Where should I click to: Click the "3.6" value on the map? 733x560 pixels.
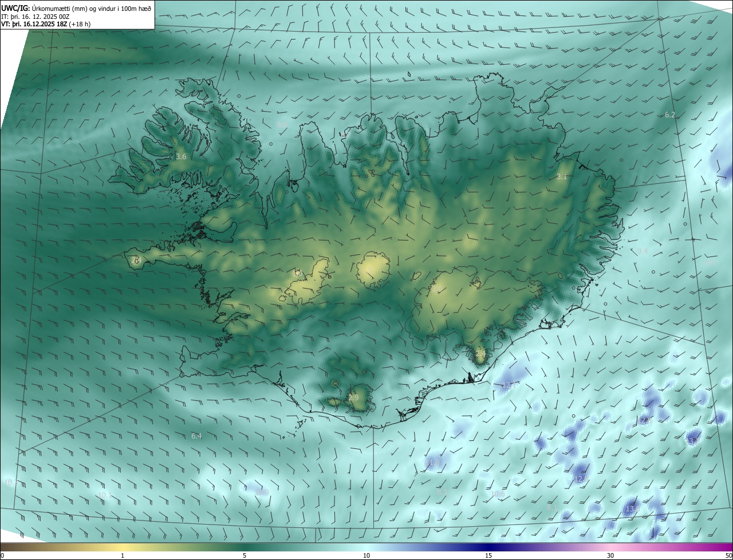(181, 156)
